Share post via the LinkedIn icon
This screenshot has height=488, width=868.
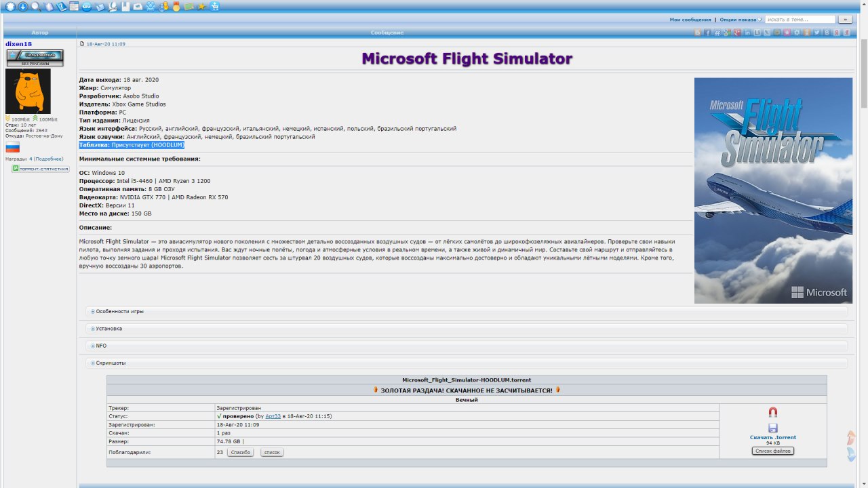(747, 33)
